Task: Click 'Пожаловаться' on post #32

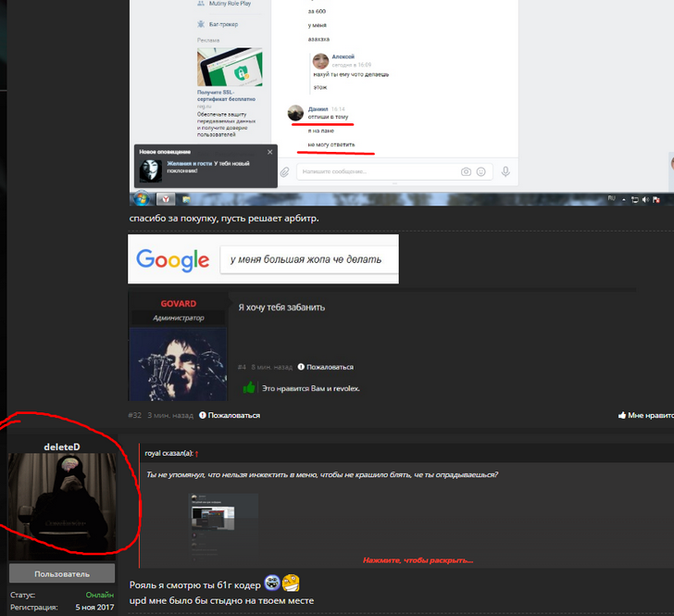Action: 234,415
